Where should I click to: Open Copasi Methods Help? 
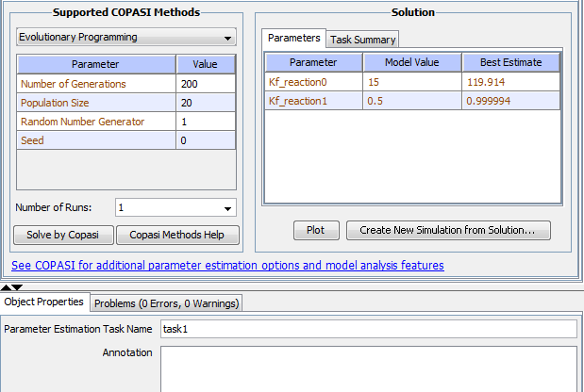pyautogui.click(x=177, y=235)
